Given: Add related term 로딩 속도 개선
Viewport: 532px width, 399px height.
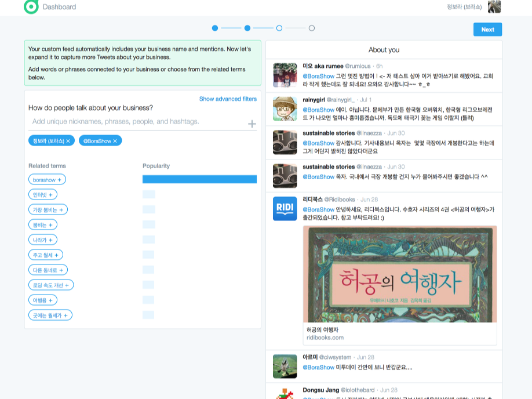Looking at the screenshot, I should pos(51,285).
